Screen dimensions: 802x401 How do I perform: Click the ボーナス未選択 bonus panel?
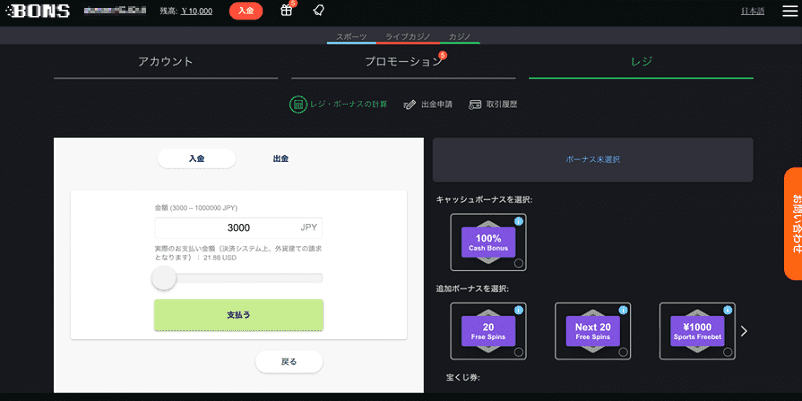coord(593,160)
